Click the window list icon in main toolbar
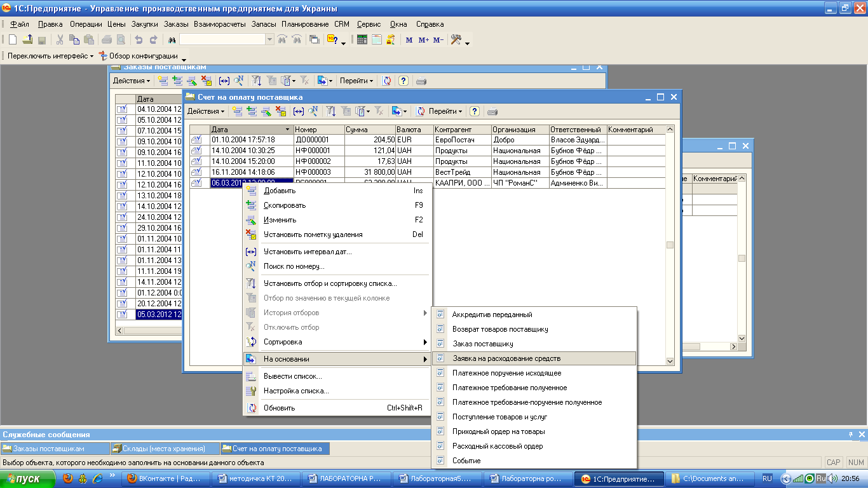The width and height of the screenshot is (868, 488). click(314, 39)
